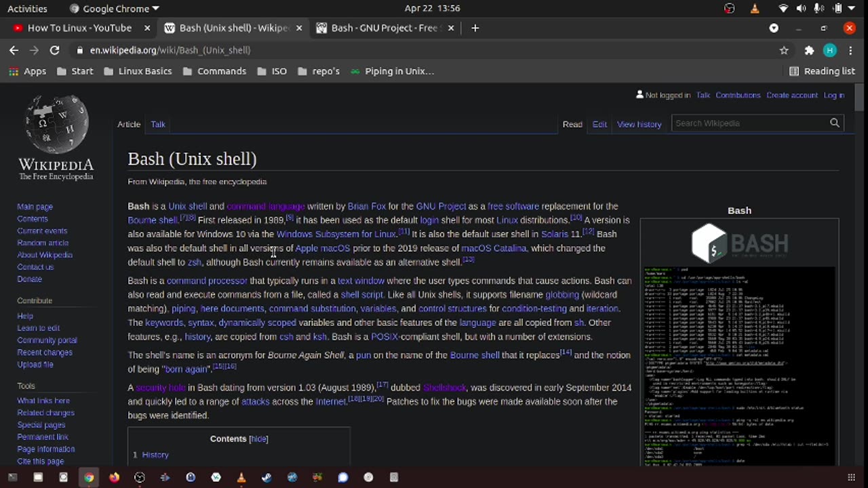This screenshot has height=488, width=868.
Task: Click the Bash infobox screenshot thumbnail
Action: pyautogui.click(x=739, y=366)
